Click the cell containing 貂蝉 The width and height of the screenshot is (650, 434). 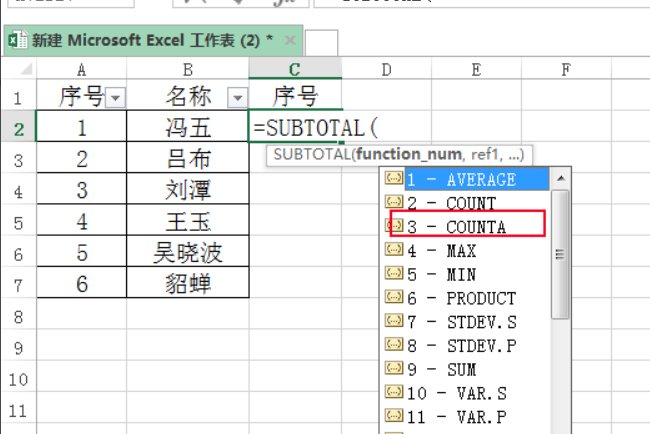(187, 282)
